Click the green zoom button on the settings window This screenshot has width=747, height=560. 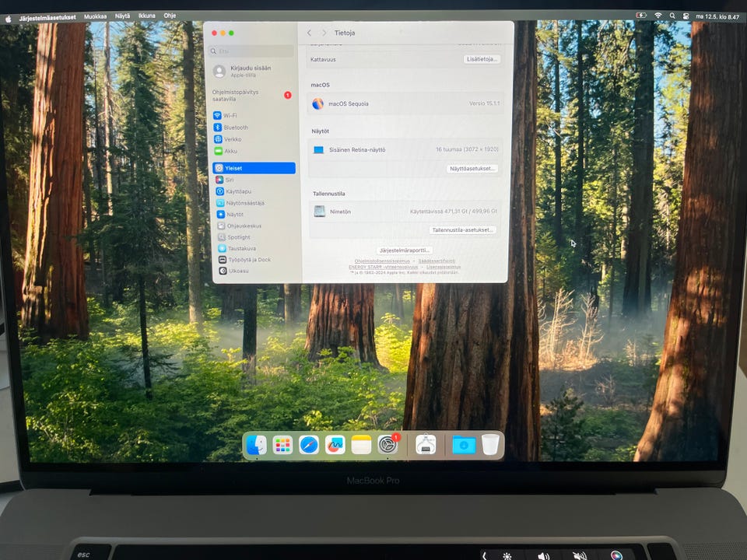231,33
